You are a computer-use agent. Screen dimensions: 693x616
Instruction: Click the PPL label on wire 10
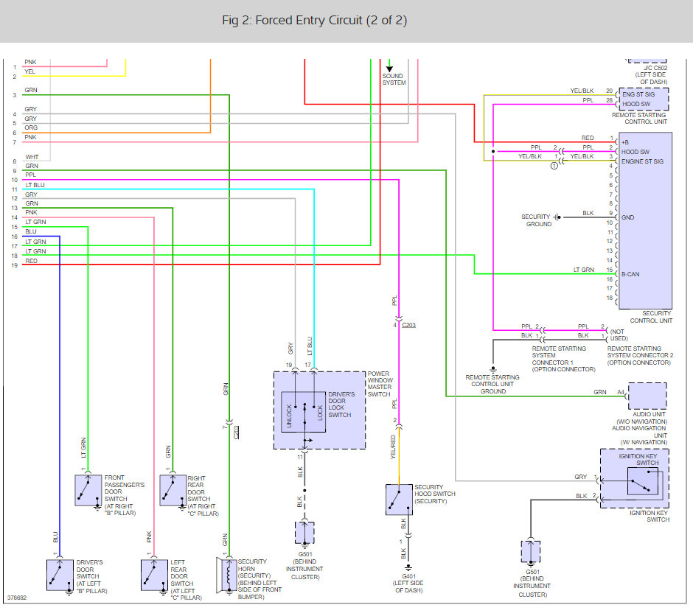[x=30, y=175]
